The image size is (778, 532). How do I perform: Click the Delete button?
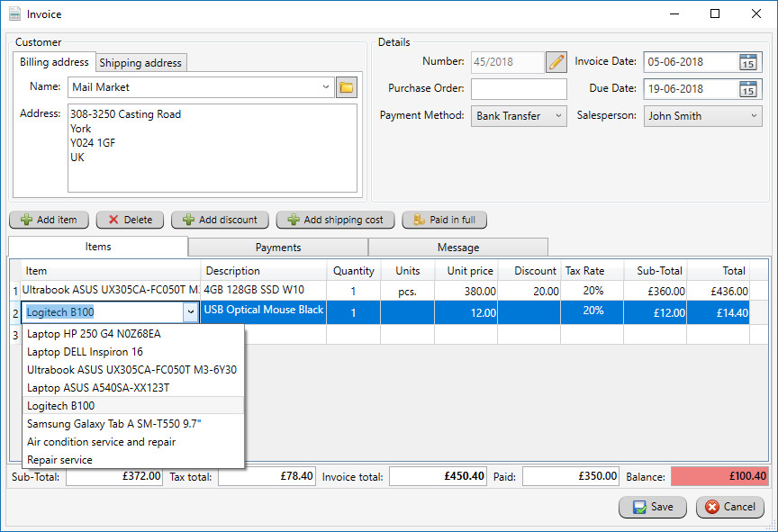(x=130, y=220)
